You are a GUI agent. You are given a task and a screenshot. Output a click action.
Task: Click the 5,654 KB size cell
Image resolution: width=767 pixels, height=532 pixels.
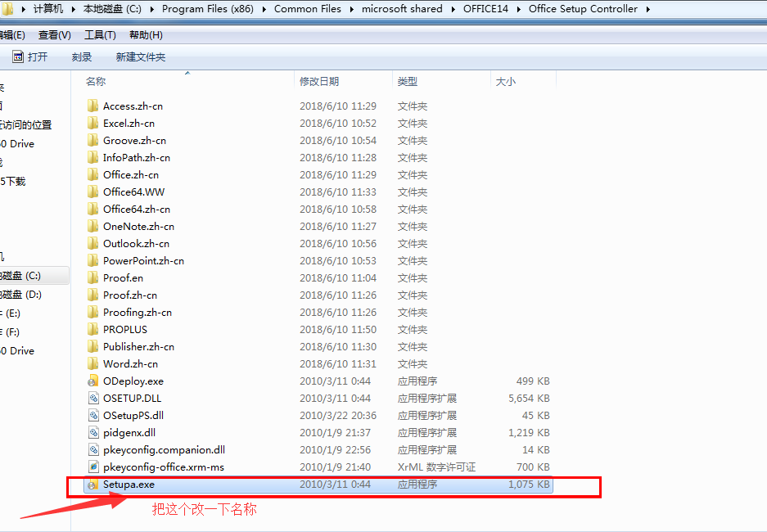(x=529, y=398)
